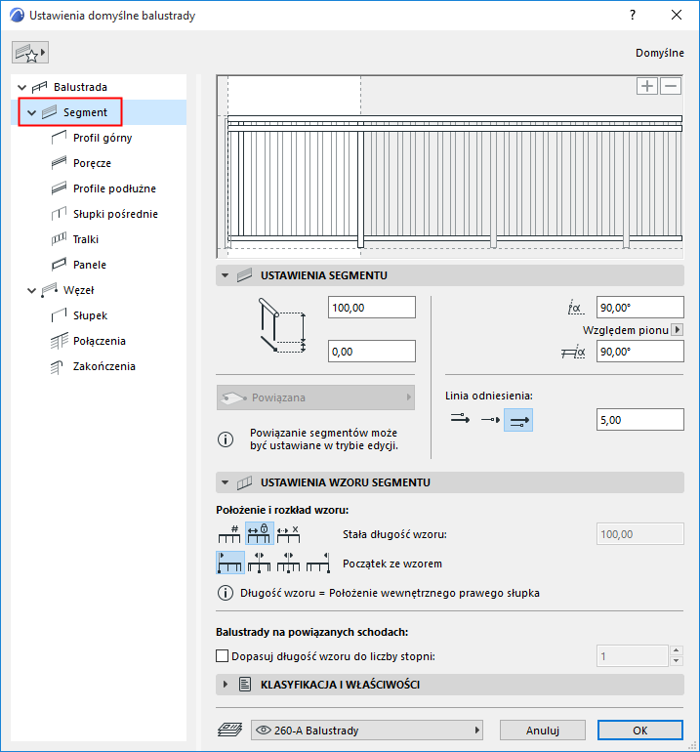The image size is (700, 752).
Task: Select Profil górny in the tree
Action: pos(103,138)
